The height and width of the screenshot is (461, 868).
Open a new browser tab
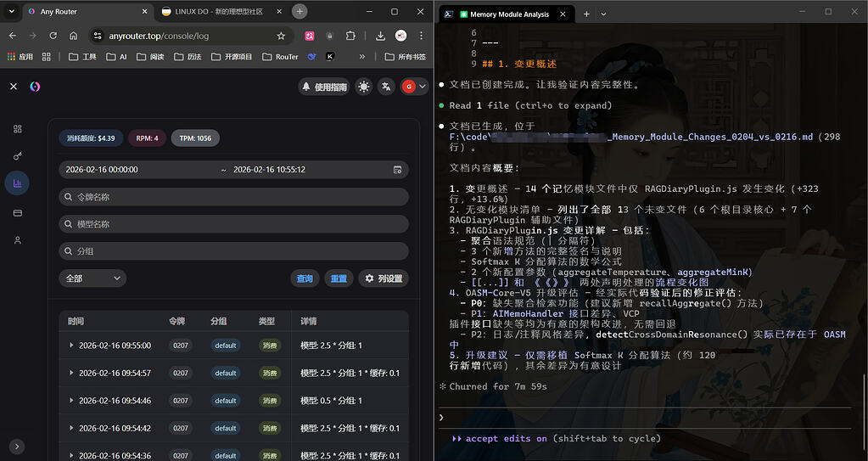coord(300,11)
